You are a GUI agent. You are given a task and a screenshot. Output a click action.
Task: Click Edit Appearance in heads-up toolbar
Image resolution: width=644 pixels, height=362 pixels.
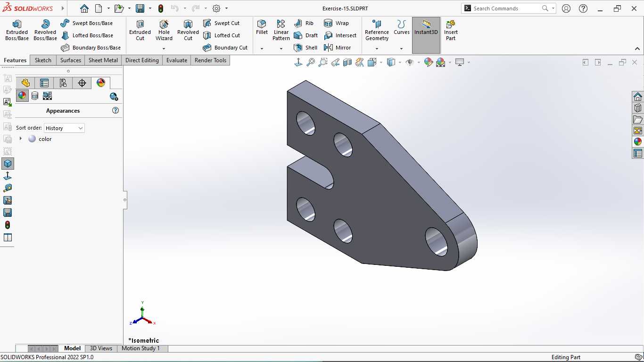(x=428, y=62)
